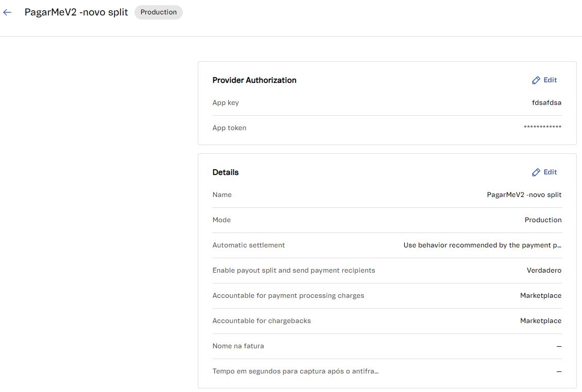The height and width of the screenshot is (392, 582).
Task: Click the Details section heading
Action: click(226, 172)
